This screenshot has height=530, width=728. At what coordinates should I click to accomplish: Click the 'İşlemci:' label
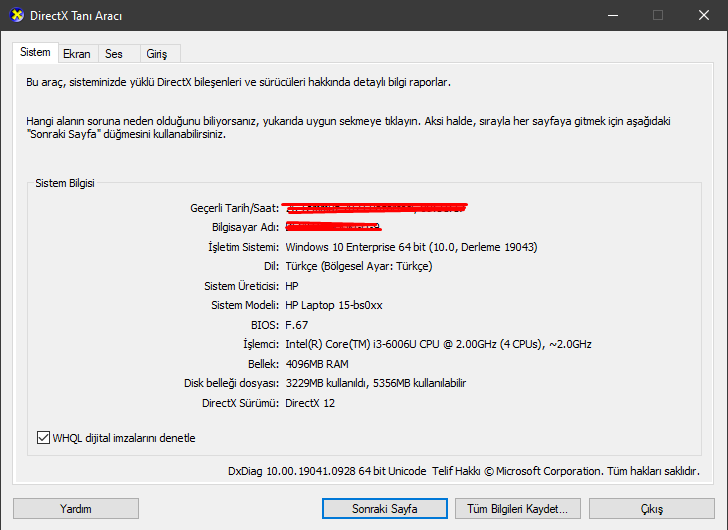coord(261,344)
